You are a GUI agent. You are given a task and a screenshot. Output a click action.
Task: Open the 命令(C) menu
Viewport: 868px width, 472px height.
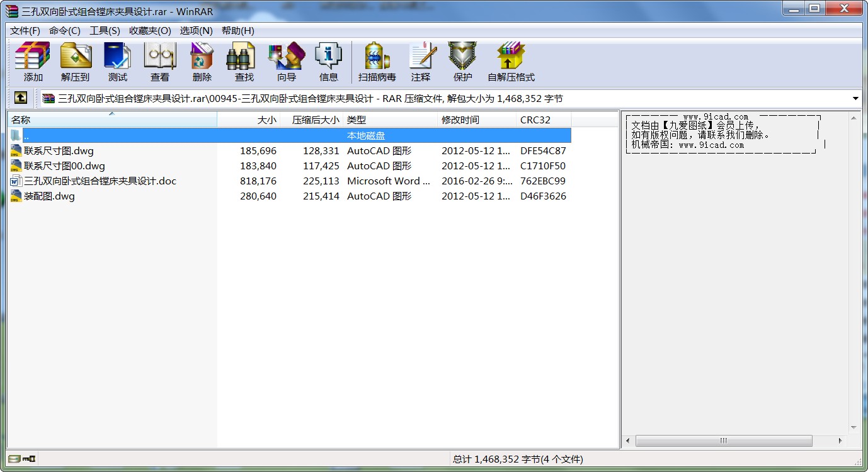[65, 31]
